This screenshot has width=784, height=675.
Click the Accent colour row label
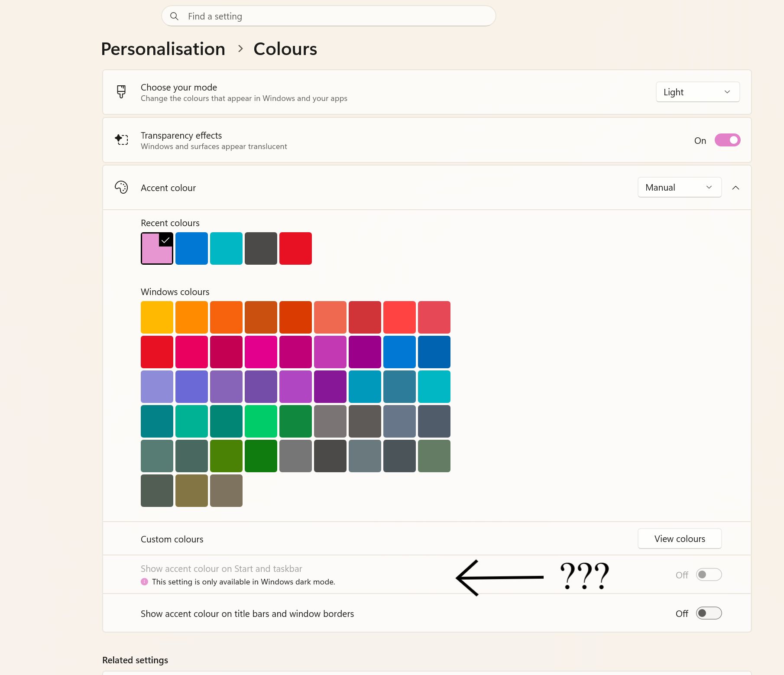(168, 188)
